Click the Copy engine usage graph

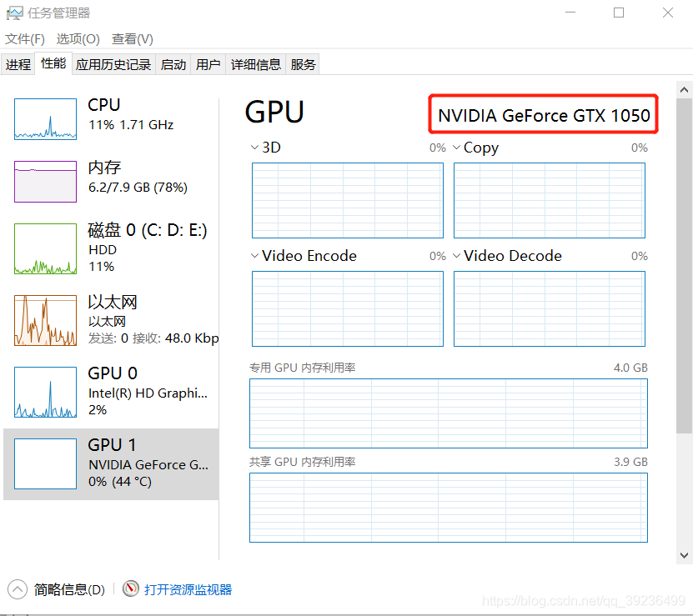(x=550, y=200)
